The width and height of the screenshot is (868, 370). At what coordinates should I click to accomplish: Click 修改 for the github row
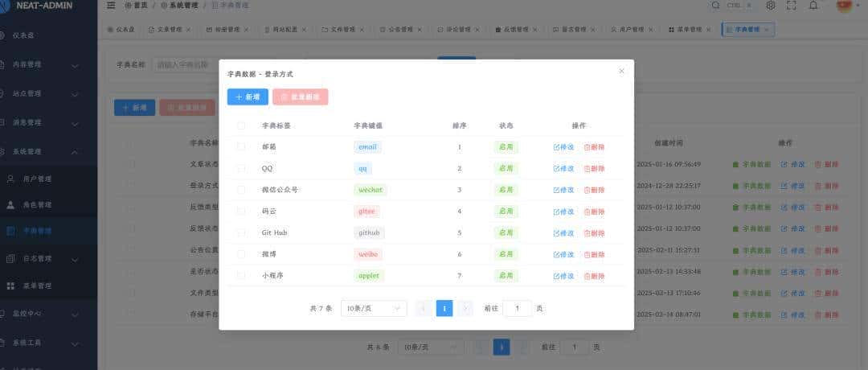pos(563,233)
